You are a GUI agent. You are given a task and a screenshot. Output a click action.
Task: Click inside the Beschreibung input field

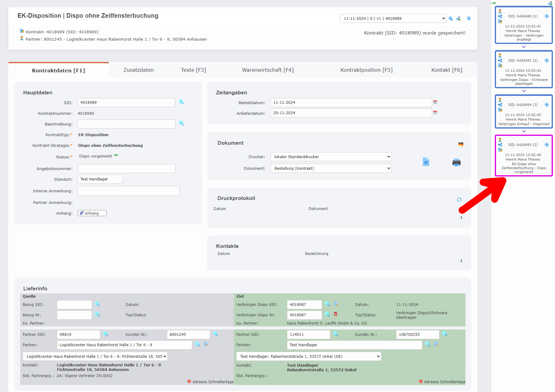[x=126, y=124]
